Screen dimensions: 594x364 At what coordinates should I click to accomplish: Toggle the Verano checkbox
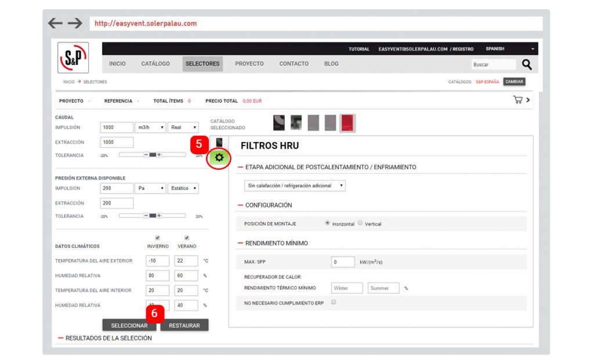pyautogui.click(x=187, y=238)
